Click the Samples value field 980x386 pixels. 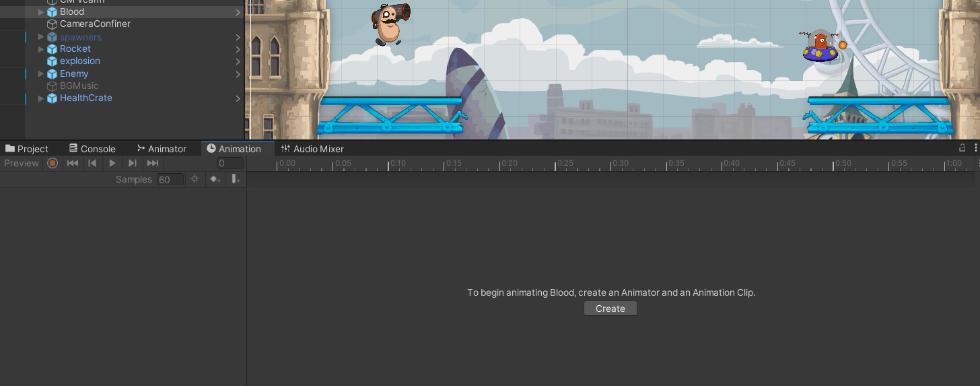(170, 179)
